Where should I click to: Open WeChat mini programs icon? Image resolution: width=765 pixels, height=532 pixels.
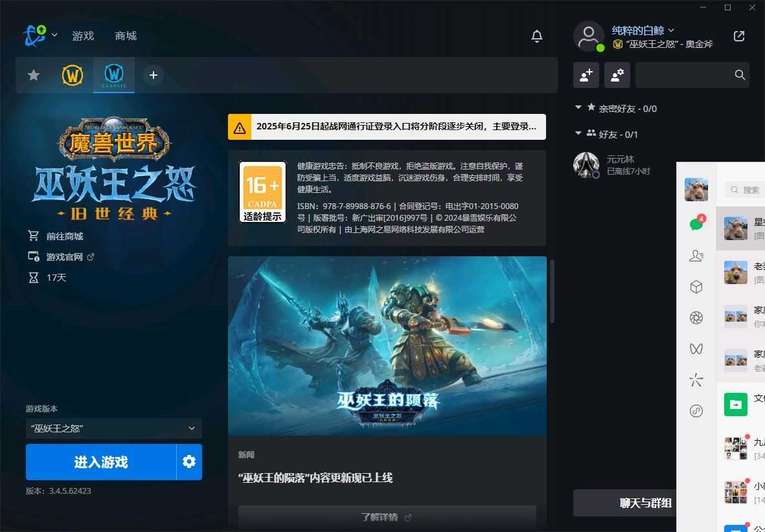696,411
